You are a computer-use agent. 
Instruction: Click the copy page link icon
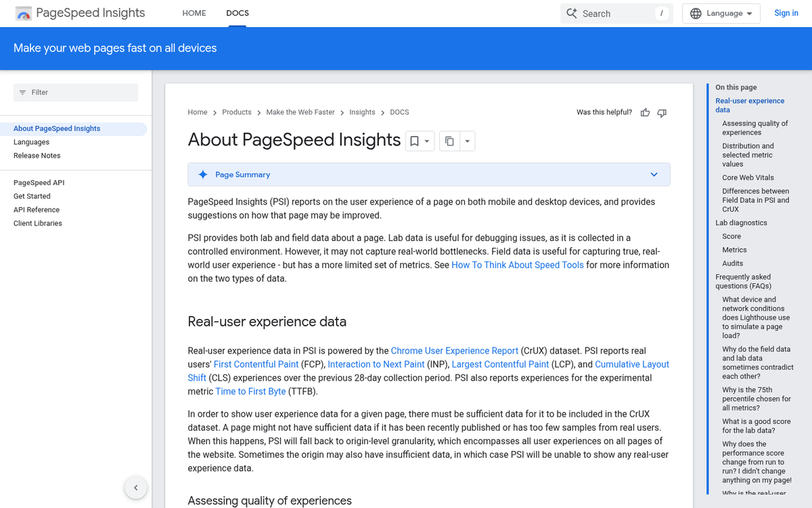pyautogui.click(x=449, y=140)
